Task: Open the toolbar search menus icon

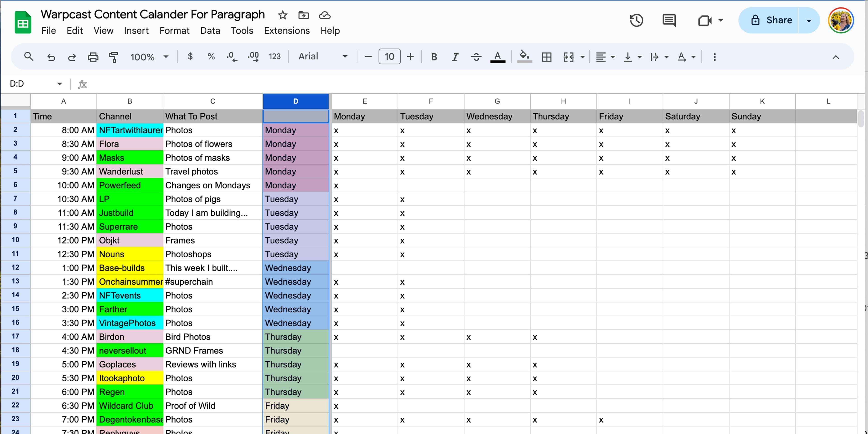Action: pyautogui.click(x=29, y=57)
